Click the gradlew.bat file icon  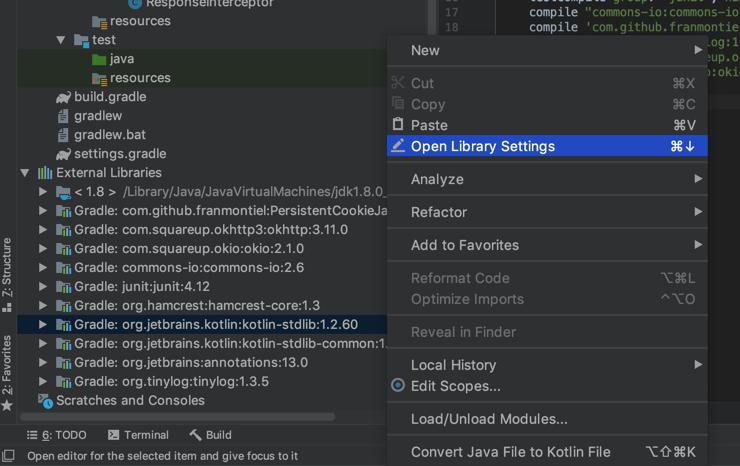coord(63,135)
